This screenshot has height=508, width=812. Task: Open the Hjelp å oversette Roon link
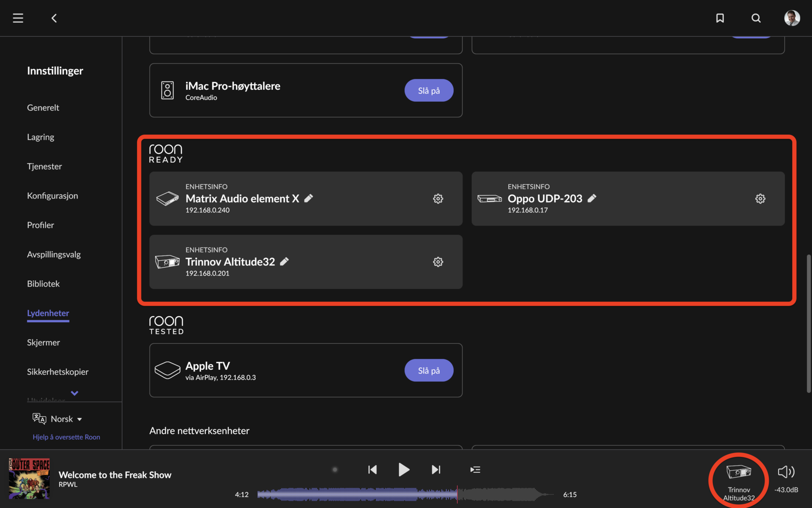click(66, 437)
